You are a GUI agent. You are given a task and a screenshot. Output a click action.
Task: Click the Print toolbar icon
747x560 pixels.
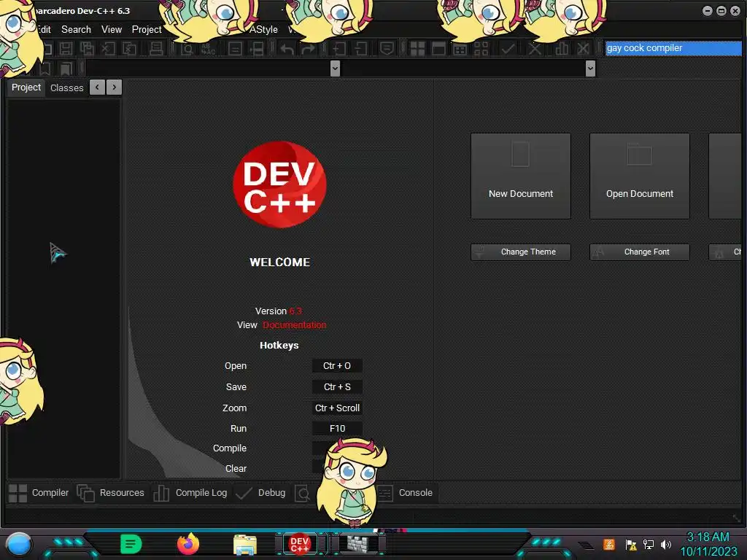pos(156,48)
